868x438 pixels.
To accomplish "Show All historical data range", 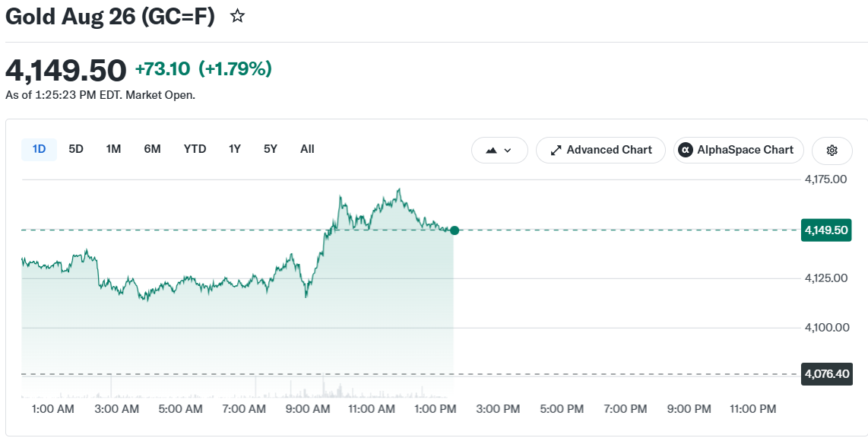I will [307, 150].
